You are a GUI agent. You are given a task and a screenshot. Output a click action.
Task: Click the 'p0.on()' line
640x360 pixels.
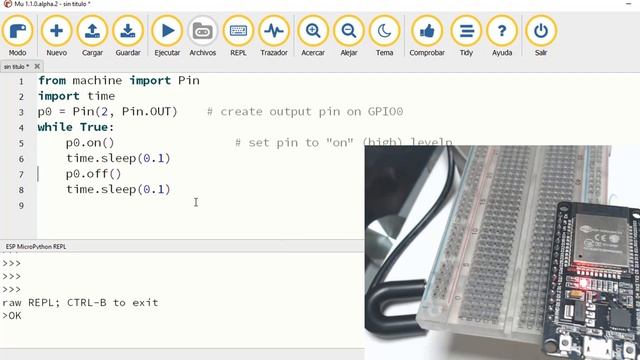click(x=90, y=143)
